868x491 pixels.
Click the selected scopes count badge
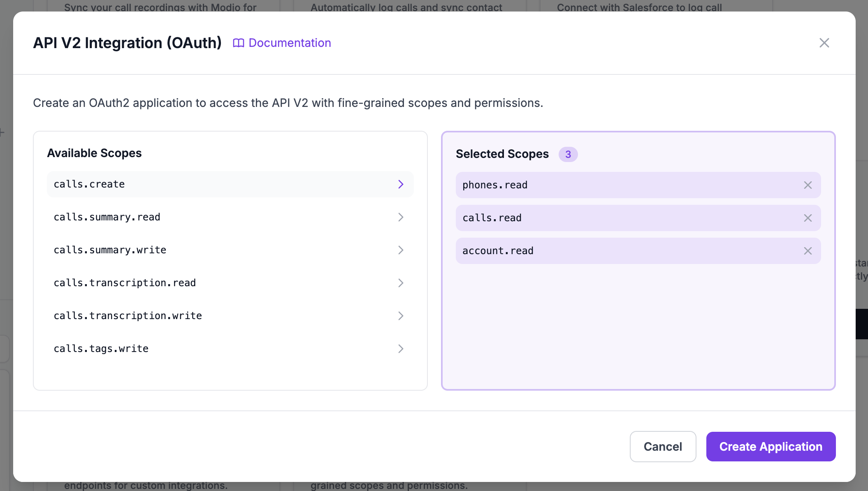pyautogui.click(x=568, y=155)
